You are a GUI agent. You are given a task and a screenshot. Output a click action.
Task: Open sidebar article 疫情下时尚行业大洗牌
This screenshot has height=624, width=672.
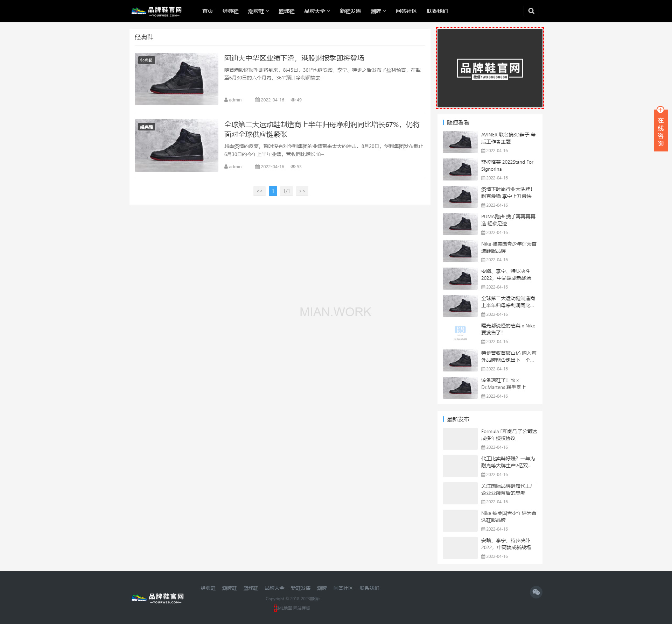(506, 193)
